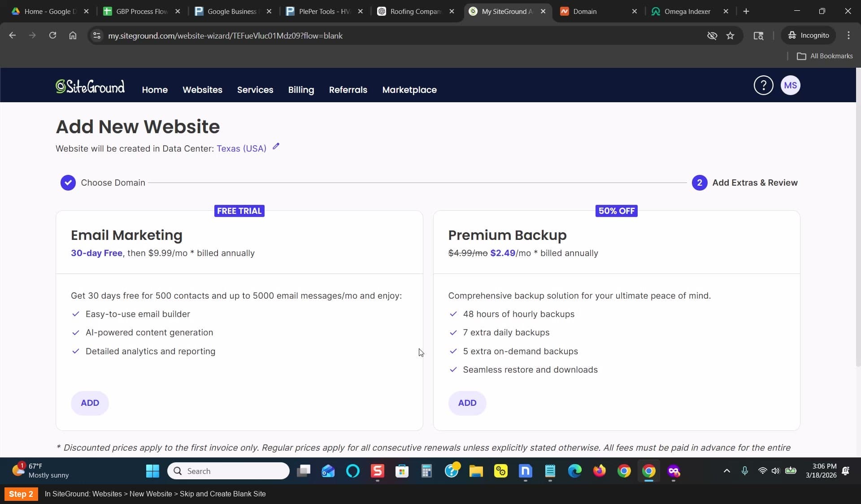Open Wi-Fi network settings in tray
The width and height of the screenshot is (861, 504).
tap(762, 471)
